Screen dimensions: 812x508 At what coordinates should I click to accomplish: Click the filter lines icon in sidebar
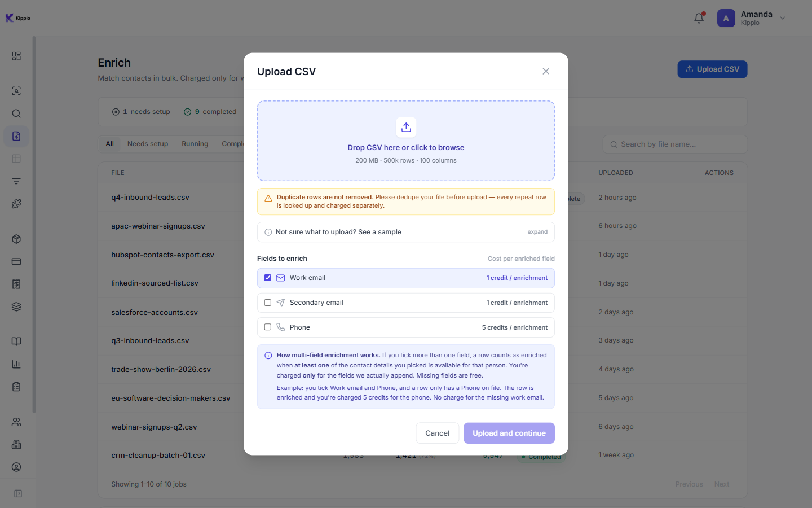point(16,181)
